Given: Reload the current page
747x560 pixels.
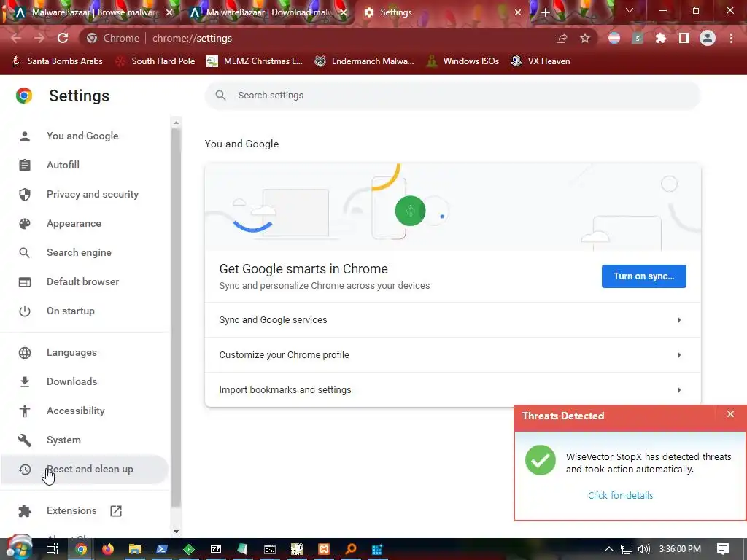Looking at the screenshot, I should (x=63, y=38).
